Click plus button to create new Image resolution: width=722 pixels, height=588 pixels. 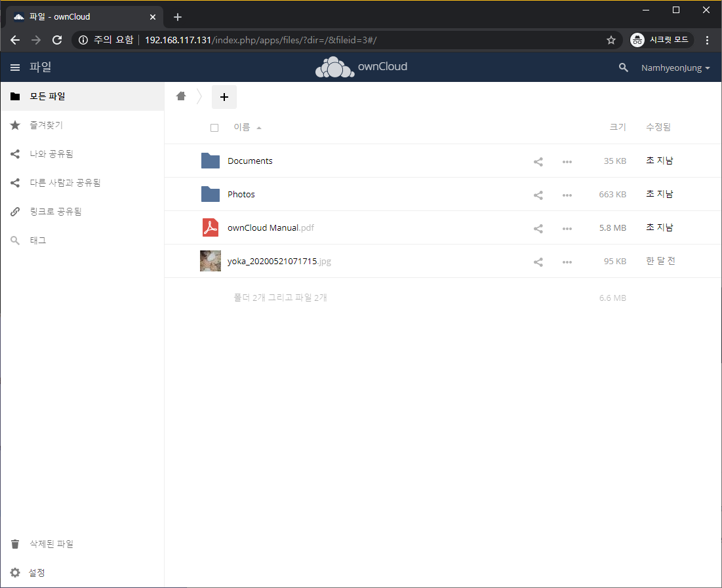click(224, 97)
